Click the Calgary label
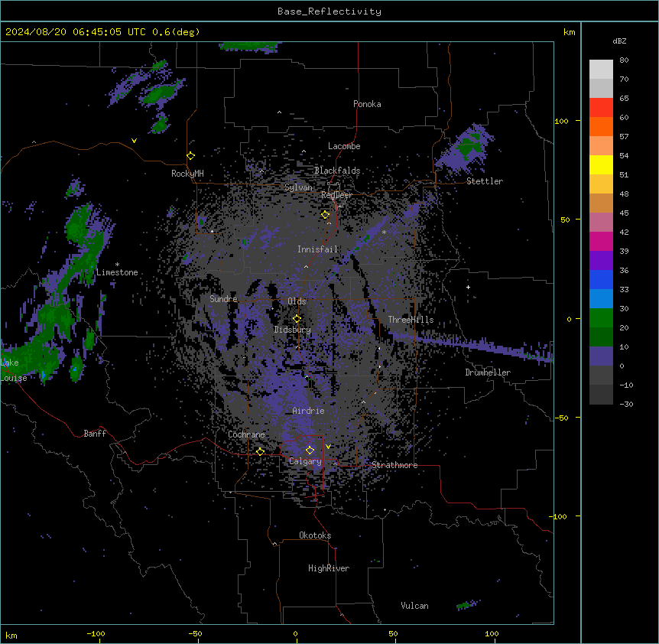This screenshot has width=659, height=644. (x=305, y=461)
